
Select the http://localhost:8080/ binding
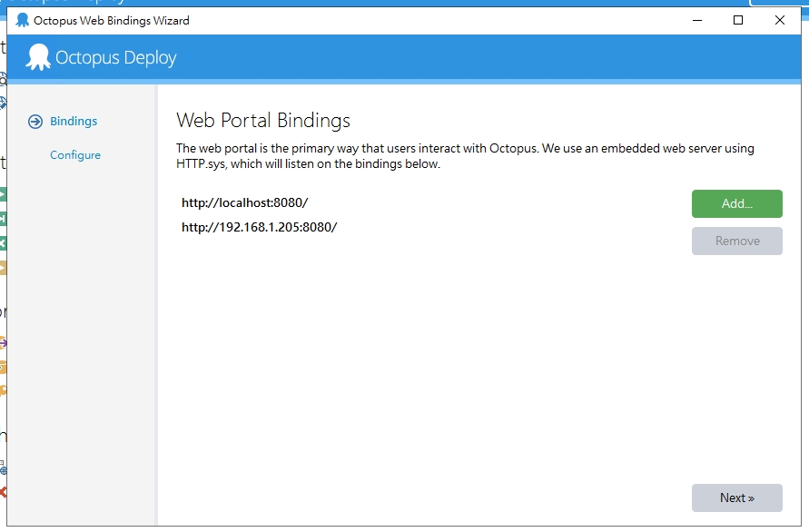[x=244, y=202]
